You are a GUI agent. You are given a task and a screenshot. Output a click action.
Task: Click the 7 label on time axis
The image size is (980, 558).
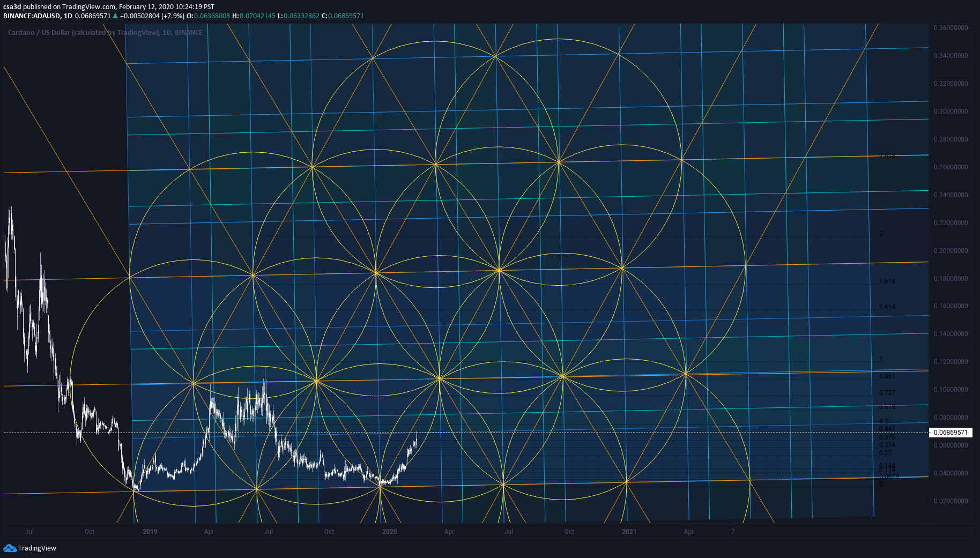click(x=733, y=531)
